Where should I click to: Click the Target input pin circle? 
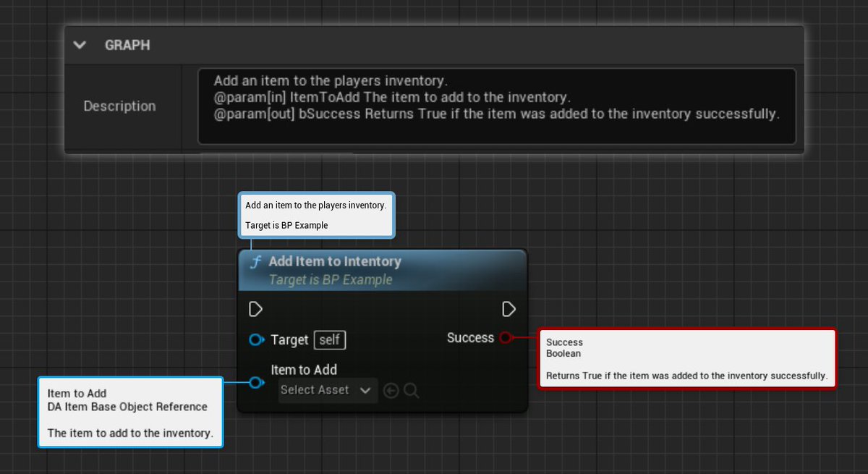coord(255,340)
